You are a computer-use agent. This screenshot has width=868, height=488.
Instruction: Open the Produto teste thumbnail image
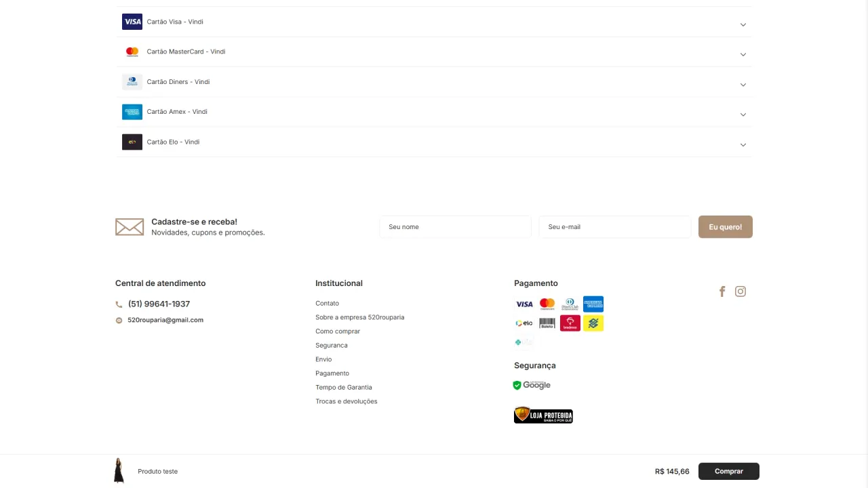pyautogui.click(x=119, y=471)
